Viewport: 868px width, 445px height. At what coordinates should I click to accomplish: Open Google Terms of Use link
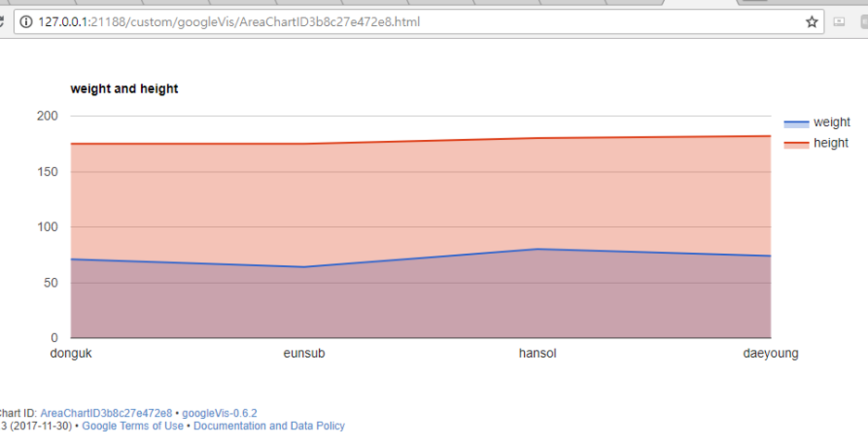coord(133,426)
